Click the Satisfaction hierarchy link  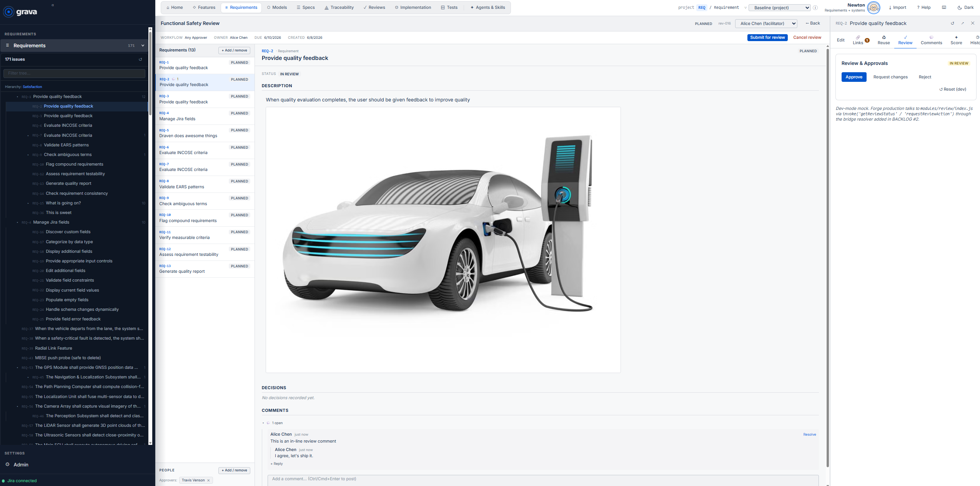click(32, 87)
